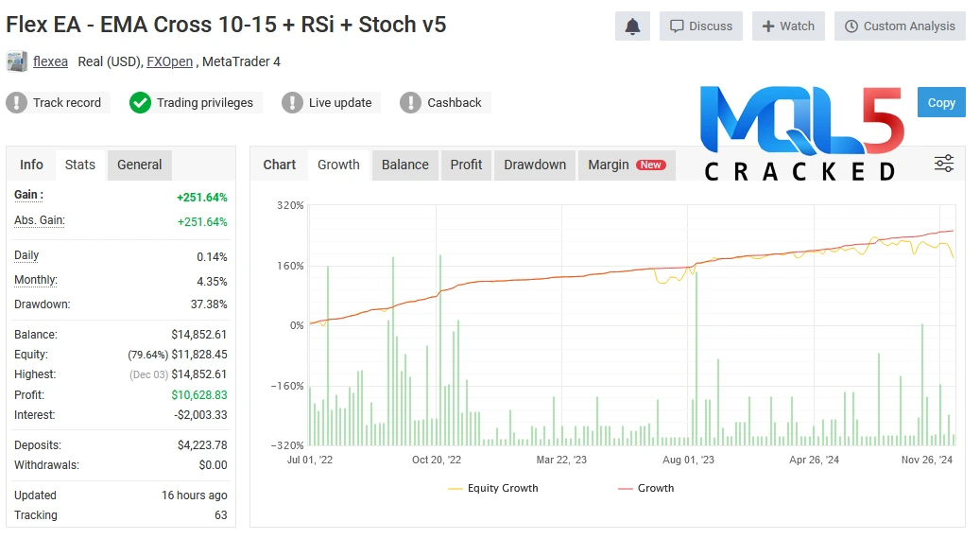Click the Drawdown value 37.38%
980x539 pixels.
(209, 304)
